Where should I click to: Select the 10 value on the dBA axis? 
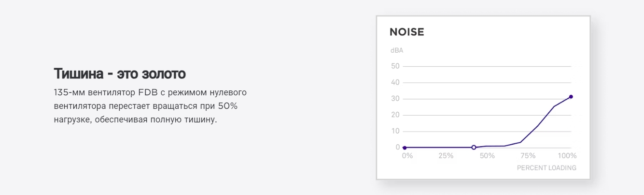point(395,131)
